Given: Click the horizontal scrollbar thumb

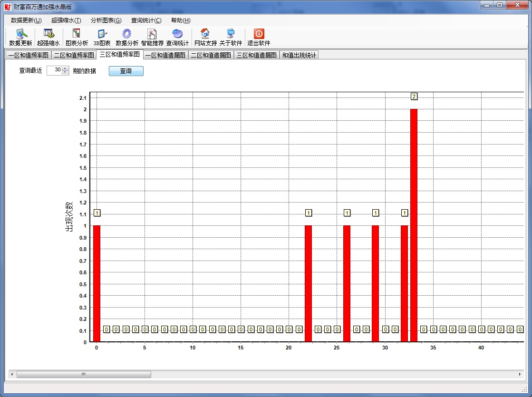Looking at the screenshot, I should [84, 375].
